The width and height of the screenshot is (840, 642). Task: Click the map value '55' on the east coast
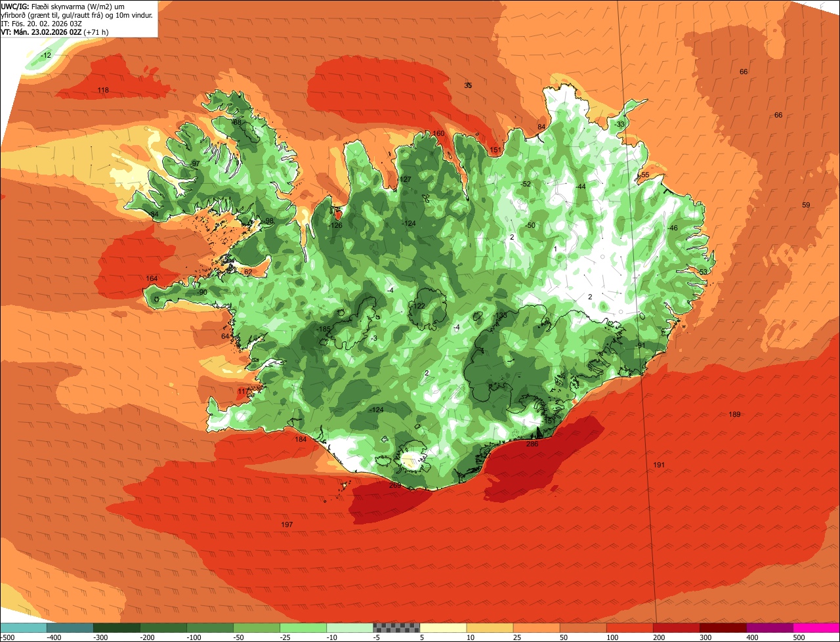645,175
